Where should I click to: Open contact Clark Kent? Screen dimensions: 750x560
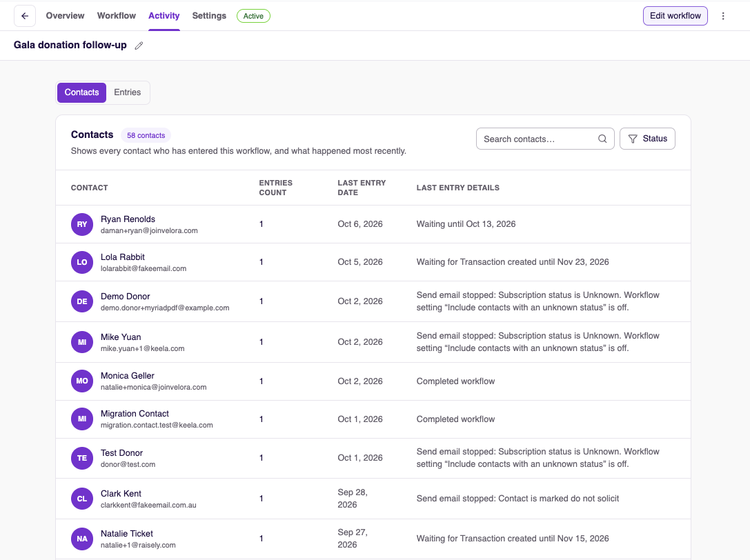click(121, 493)
